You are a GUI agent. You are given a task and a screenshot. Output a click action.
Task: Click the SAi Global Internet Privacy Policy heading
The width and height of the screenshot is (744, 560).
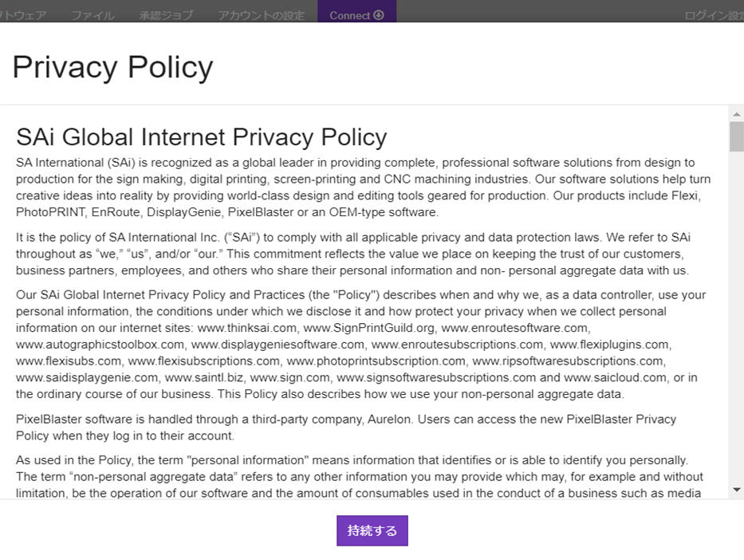point(201,136)
